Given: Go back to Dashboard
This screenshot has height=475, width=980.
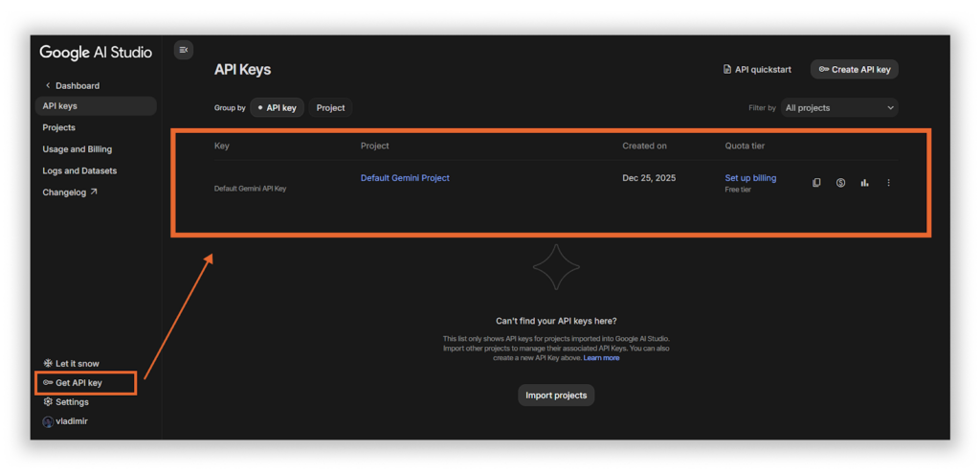Looking at the screenshot, I should (x=72, y=85).
